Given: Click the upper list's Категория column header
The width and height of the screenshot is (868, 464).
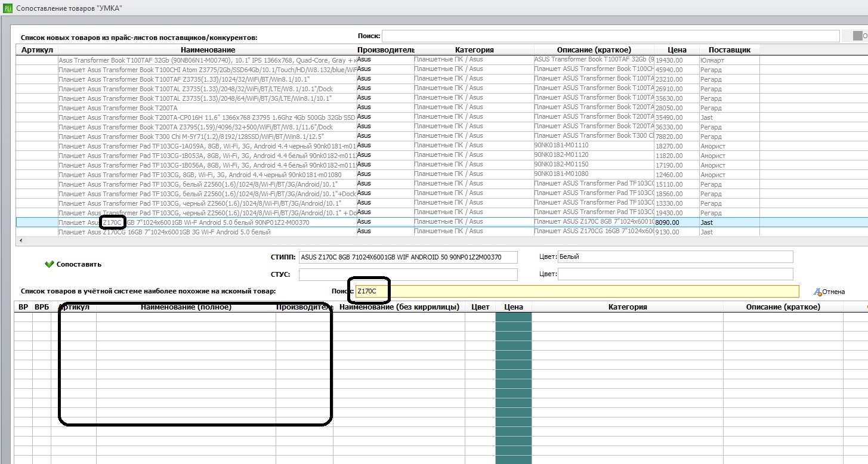Looking at the screenshot, I should pyautogui.click(x=474, y=50).
